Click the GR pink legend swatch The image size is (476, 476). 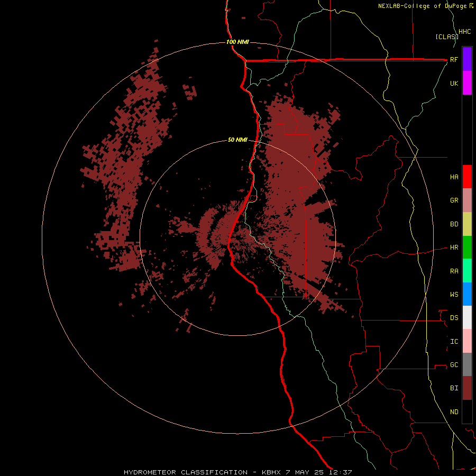tap(467, 200)
